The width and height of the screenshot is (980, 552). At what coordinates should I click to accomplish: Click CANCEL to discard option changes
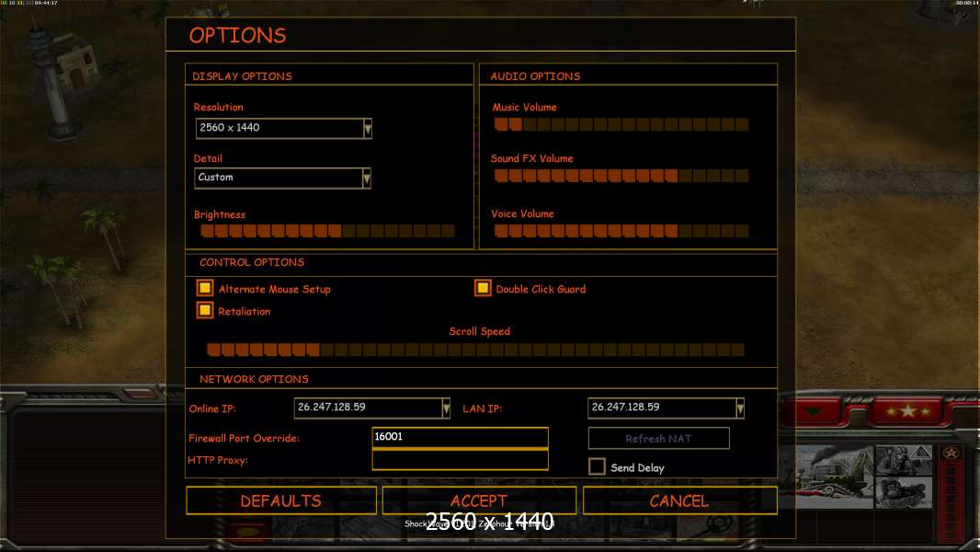(x=680, y=500)
